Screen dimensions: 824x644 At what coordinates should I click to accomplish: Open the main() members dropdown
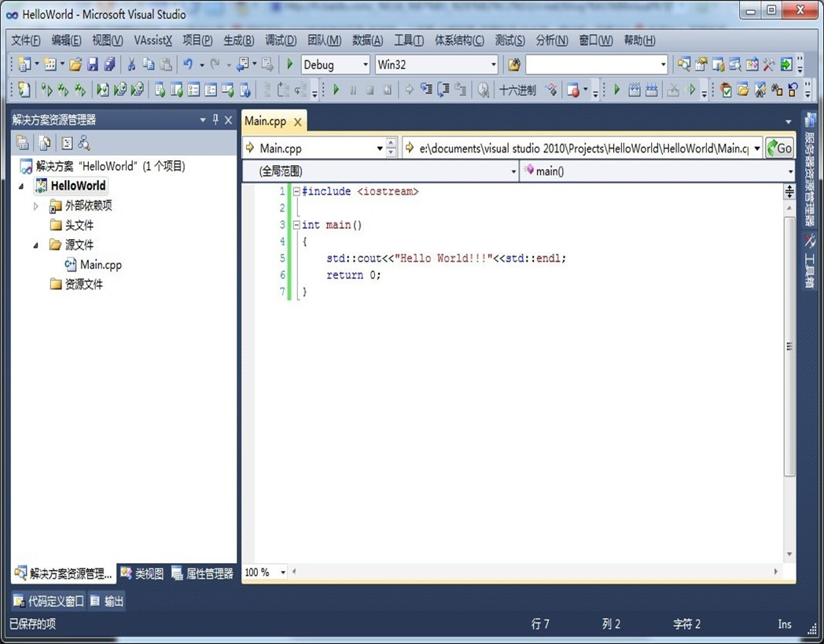tap(790, 171)
